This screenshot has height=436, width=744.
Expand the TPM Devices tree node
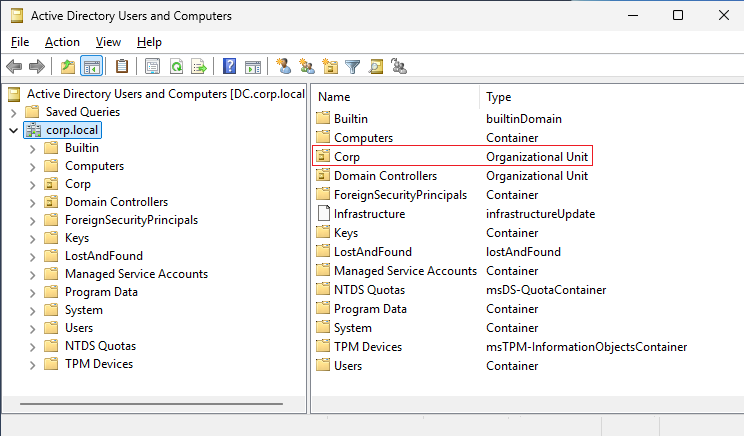click(x=32, y=365)
